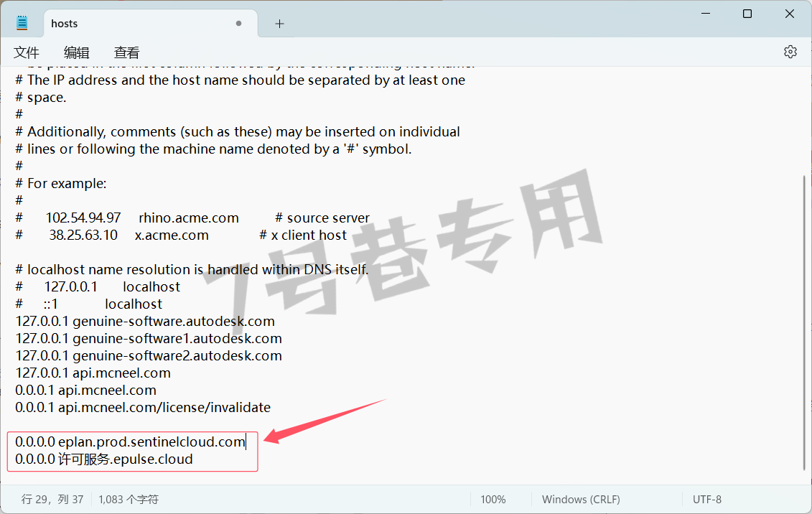Screen dimensions: 812x514
Task: Click the commented '::1 localhost' line
Action: [88, 304]
